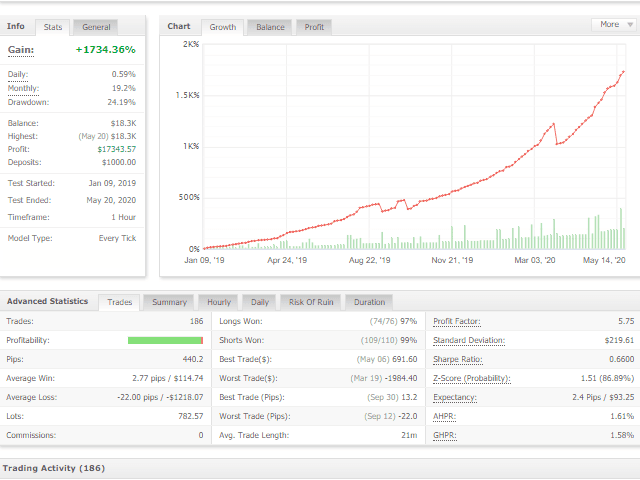Click the Profit Factor label
Viewport: 640px width, 480px height.
click(459, 321)
